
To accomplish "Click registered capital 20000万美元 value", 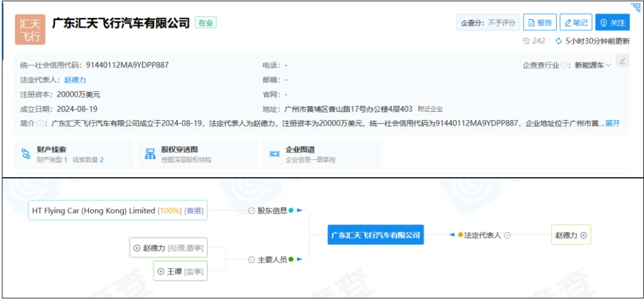I will coord(79,94).
